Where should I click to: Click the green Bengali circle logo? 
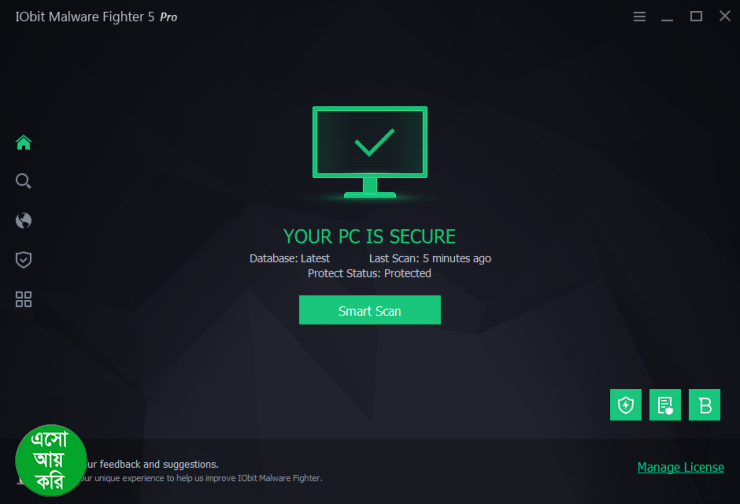pos(51,460)
